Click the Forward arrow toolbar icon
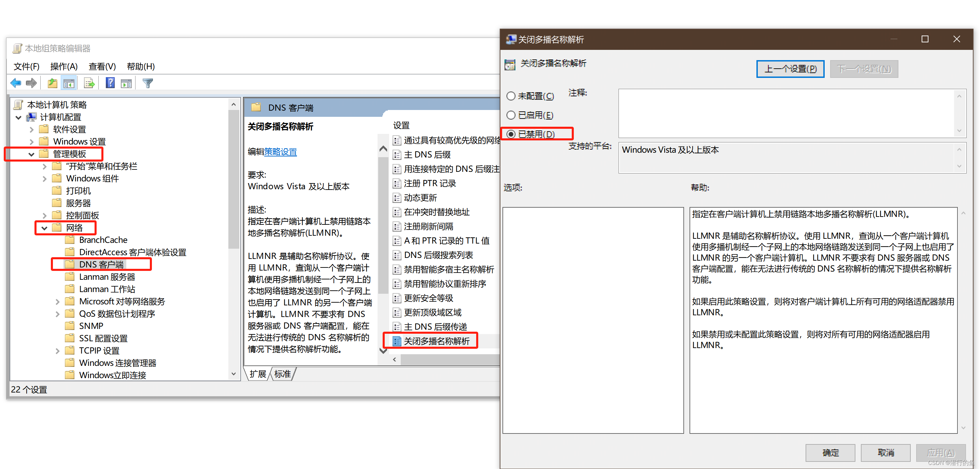This screenshot has height=469, width=980. (x=31, y=83)
